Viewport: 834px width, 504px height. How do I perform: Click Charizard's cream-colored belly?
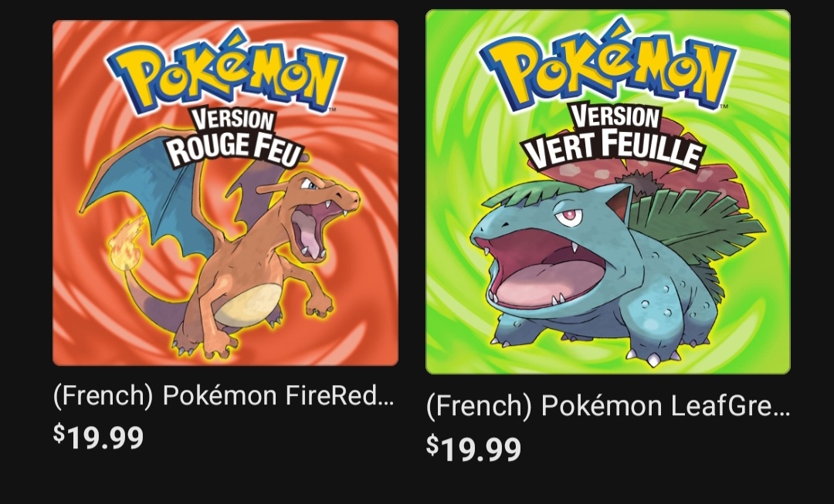tap(247, 303)
